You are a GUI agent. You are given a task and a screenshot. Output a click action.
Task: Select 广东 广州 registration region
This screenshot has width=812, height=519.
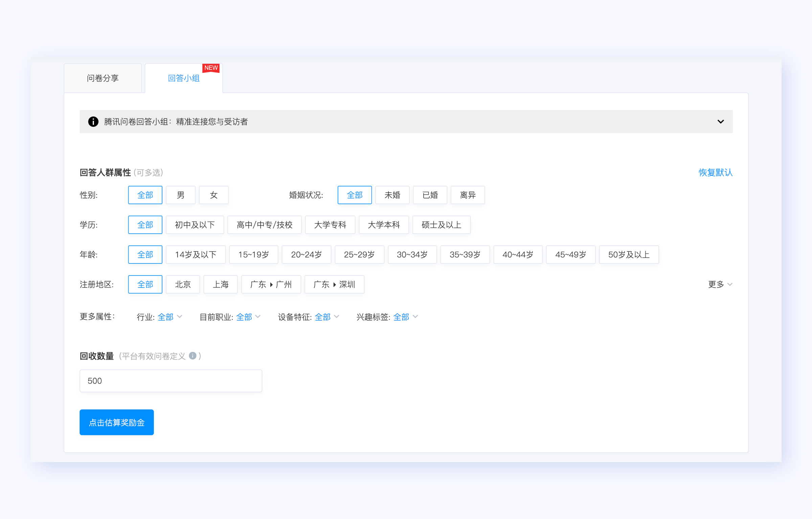(271, 284)
